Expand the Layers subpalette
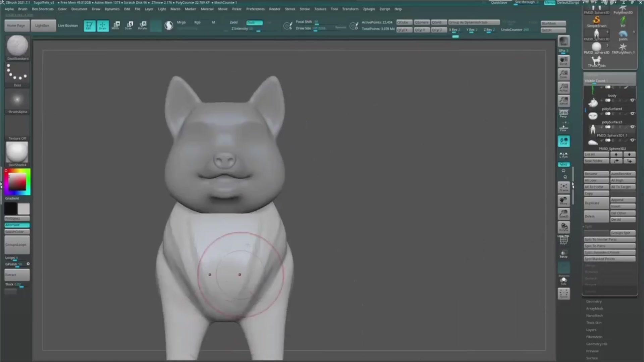The image size is (644, 362). (591, 330)
